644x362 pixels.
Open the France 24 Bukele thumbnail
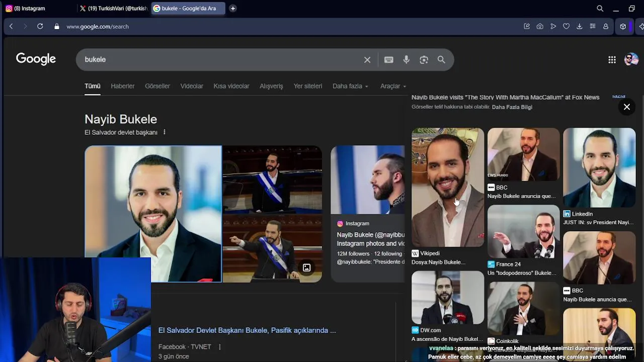tap(523, 231)
